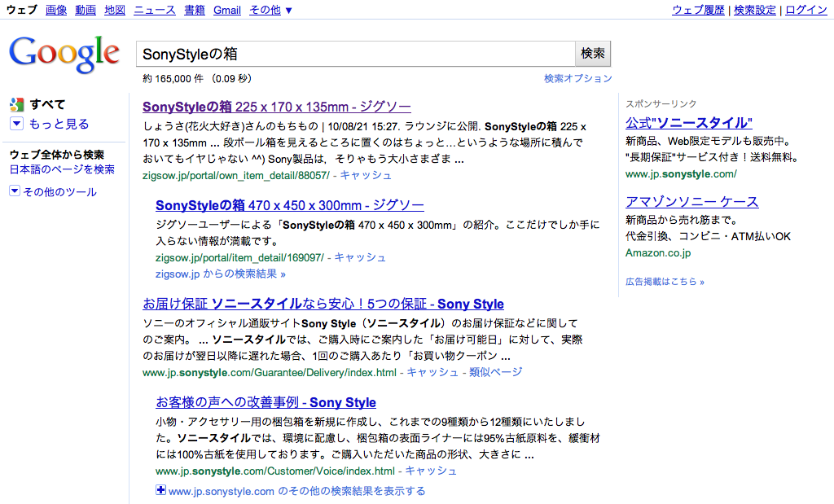
Task: Open cached version of zigsow item_detail/169097 result
Action: [x=359, y=257]
